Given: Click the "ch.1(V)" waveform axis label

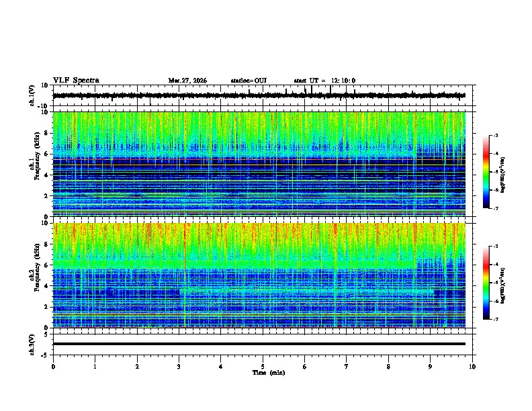Looking at the screenshot, I should (32, 95).
